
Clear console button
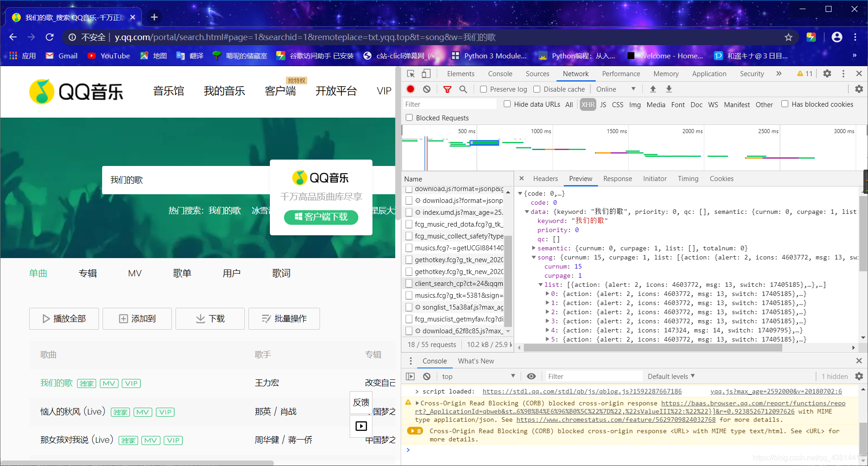tap(427, 377)
